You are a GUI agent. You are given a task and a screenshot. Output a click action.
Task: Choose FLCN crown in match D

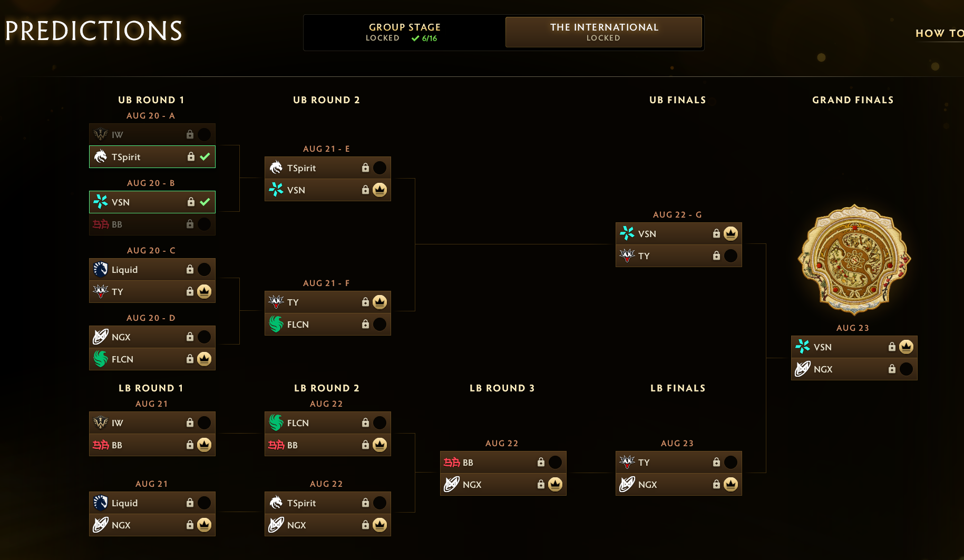(204, 359)
